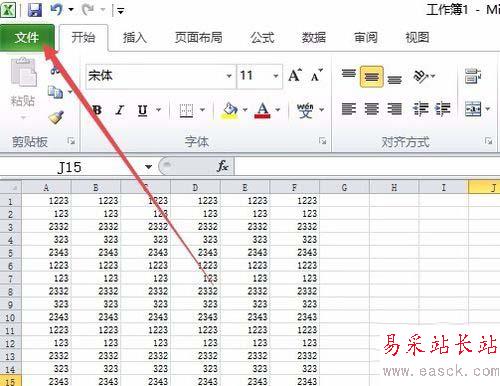Viewport: 500px width, 386px height.
Task: Click the Format Painter brush icon
Action: 56,117
